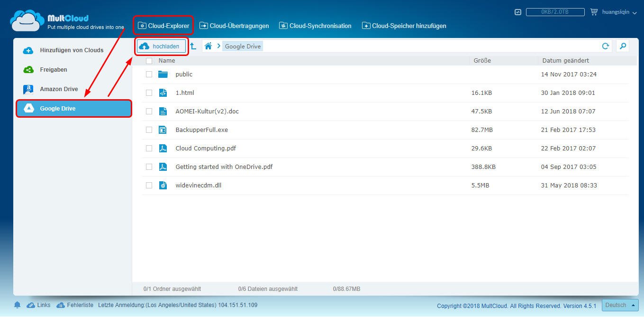Click the Google Drive icon in sidebar

coord(28,108)
